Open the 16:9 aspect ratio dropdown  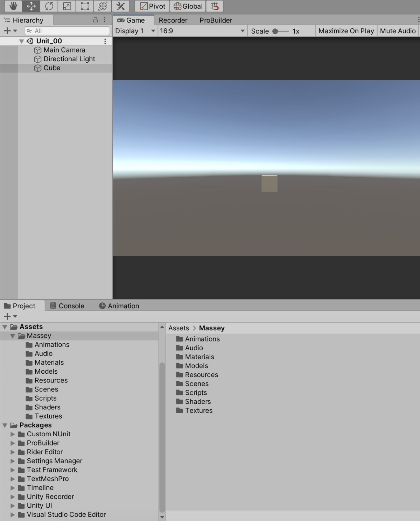tap(202, 31)
